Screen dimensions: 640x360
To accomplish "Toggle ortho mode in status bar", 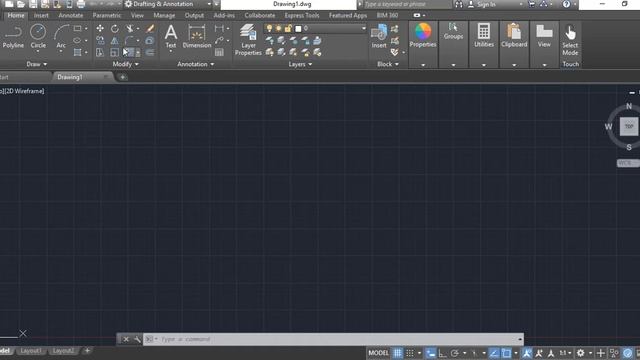I will (x=442, y=353).
